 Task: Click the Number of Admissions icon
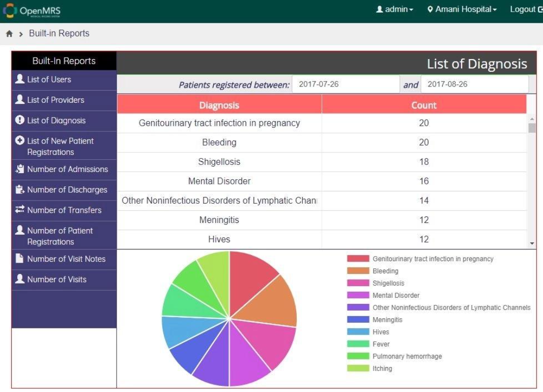click(20, 169)
